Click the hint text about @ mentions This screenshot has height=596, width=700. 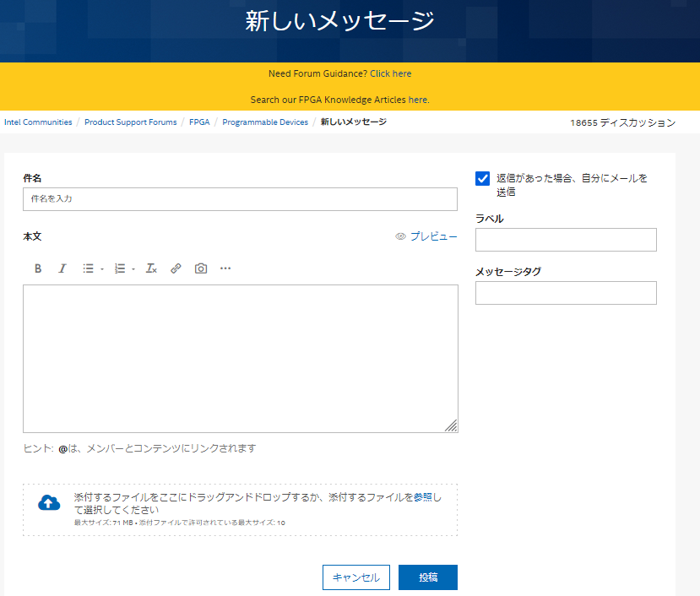(139, 448)
